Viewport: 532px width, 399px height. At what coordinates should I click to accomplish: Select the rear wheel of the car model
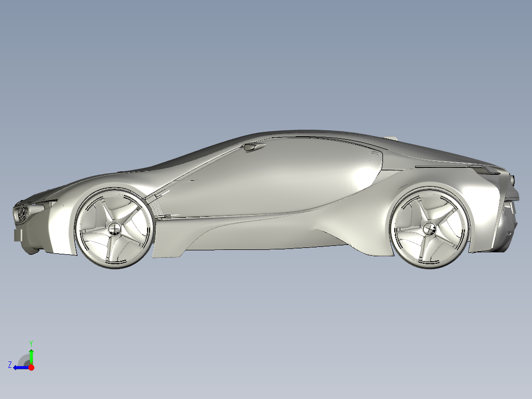pos(430,228)
